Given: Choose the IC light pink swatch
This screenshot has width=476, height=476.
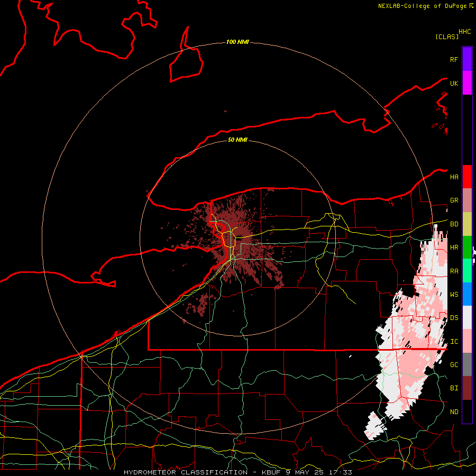Looking at the screenshot, I should (x=467, y=341).
